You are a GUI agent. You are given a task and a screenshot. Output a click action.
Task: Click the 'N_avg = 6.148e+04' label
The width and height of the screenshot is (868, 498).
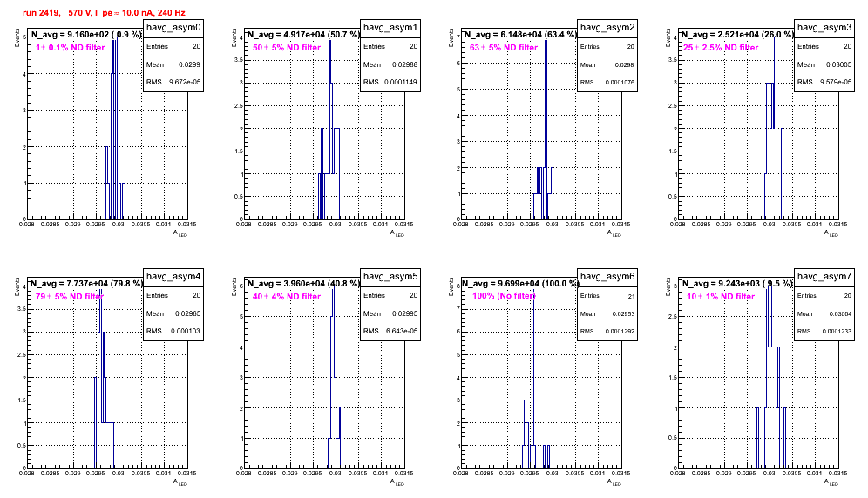pos(520,34)
